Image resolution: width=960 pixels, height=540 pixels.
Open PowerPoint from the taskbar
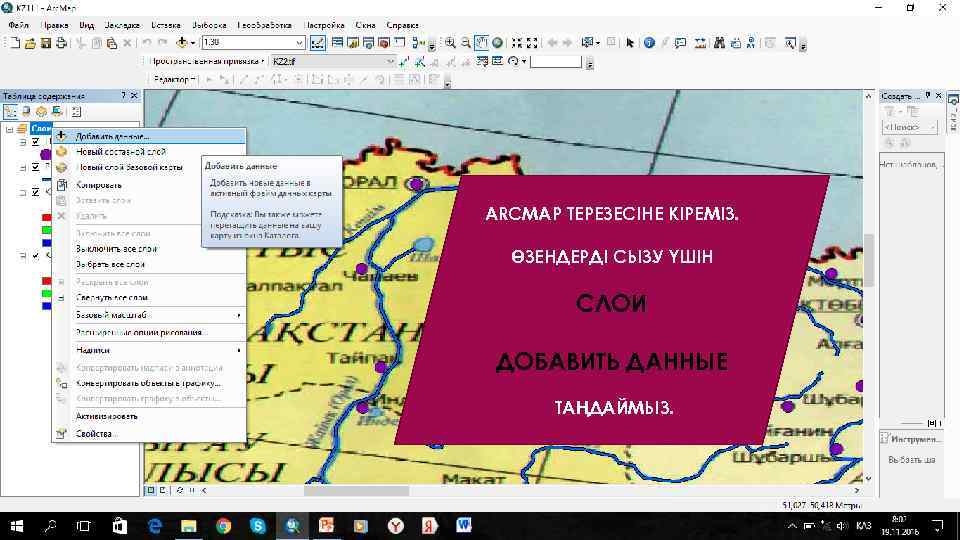[x=326, y=526]
